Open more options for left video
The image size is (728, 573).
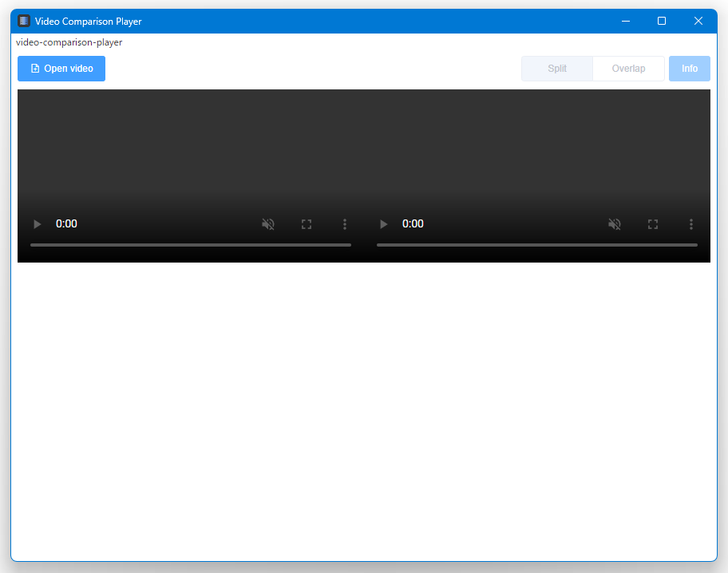tap(345, 224)
